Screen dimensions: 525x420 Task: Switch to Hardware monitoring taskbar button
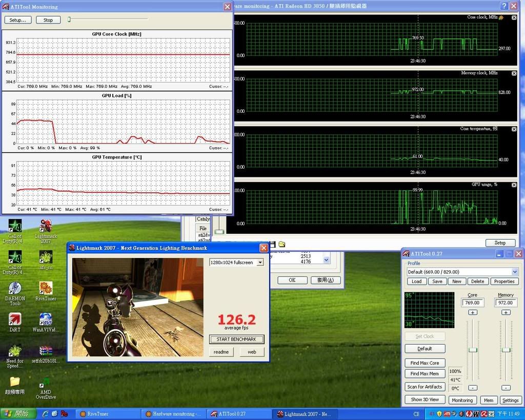(173, 414)
